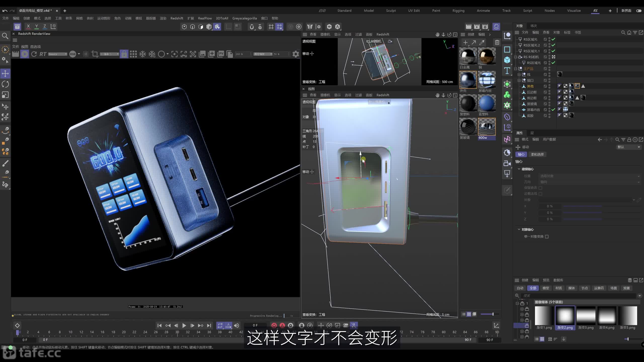Collapse the 建模轴心 section

click(519, 169)
